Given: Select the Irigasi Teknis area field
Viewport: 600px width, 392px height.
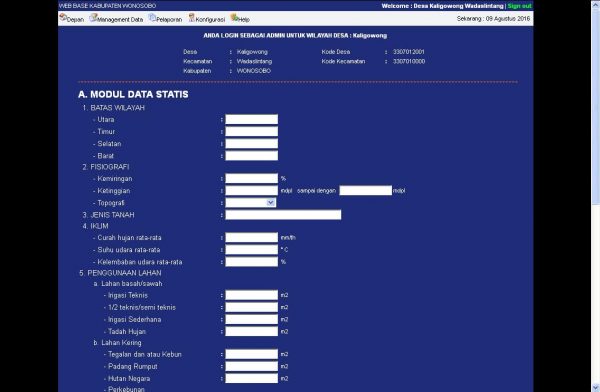Looking at the screenshot, I should pyautogui.click(x=251, y=295).
